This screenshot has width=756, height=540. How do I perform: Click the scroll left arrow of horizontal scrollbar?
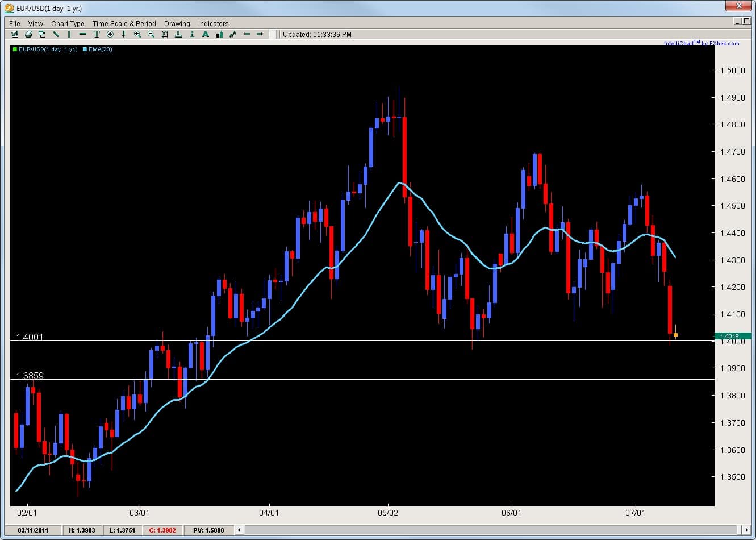click(240, 530)
